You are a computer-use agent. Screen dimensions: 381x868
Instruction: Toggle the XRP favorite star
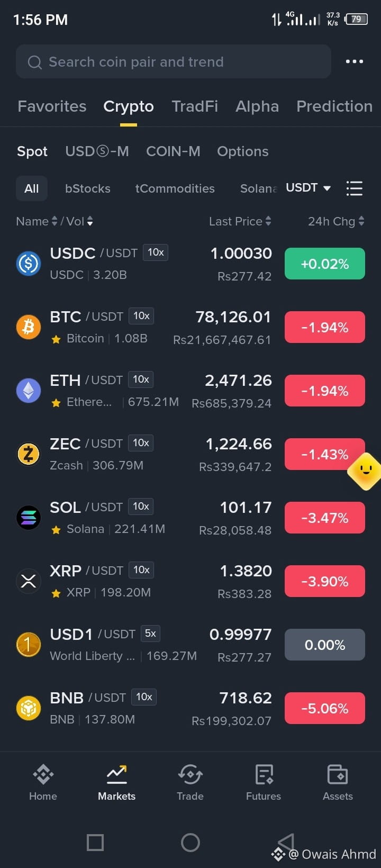(56, 593)
